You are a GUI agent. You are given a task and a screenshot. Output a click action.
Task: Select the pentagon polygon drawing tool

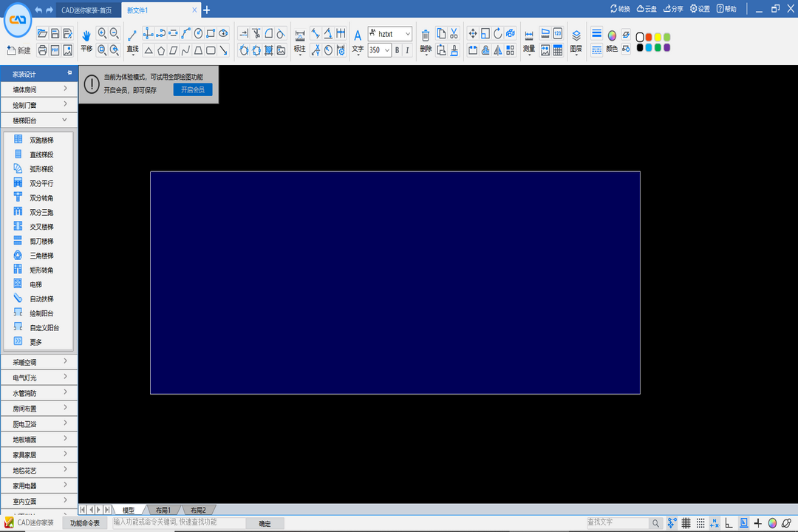160,50
